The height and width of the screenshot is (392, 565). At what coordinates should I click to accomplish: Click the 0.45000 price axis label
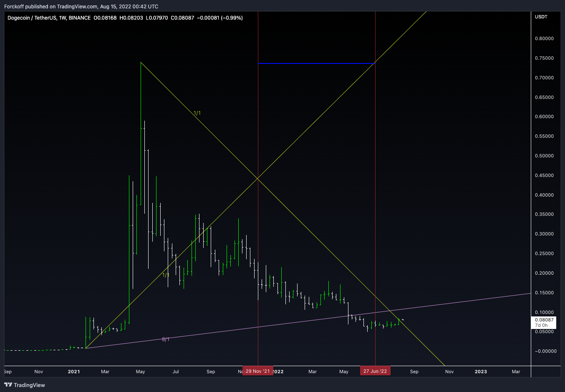click(x=544, y=175)
